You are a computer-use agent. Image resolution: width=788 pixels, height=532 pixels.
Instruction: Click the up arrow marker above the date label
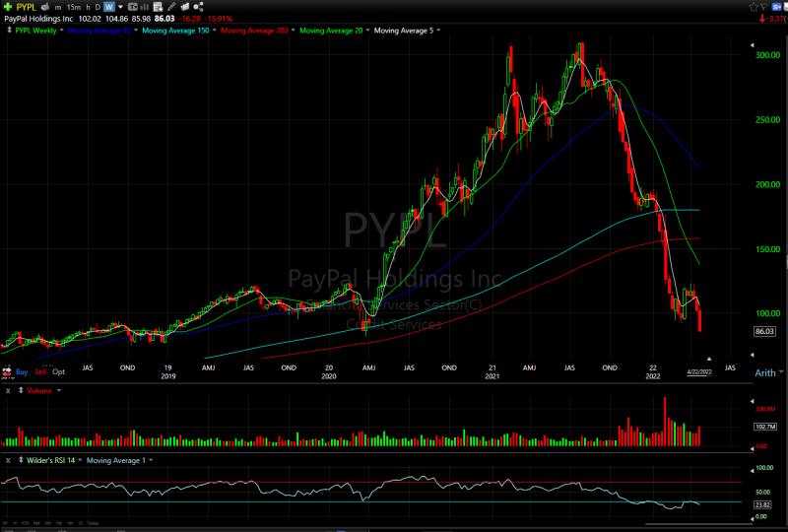point(709,359)
